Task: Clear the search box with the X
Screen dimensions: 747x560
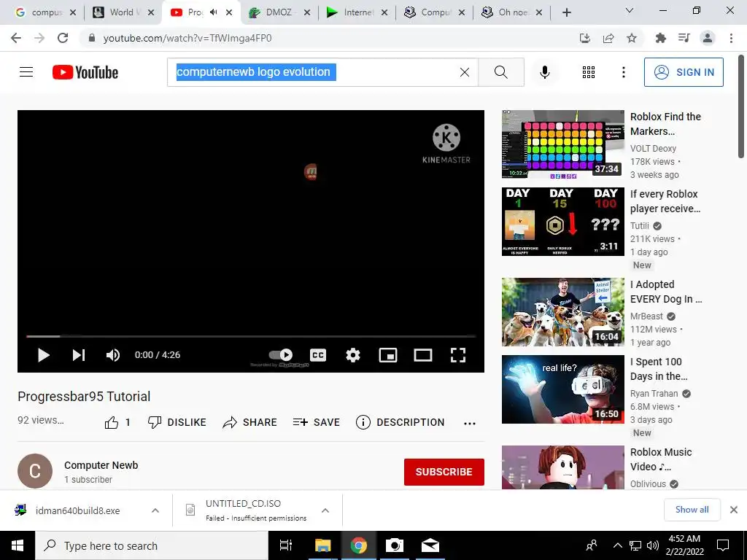Action: click(465, 72)
